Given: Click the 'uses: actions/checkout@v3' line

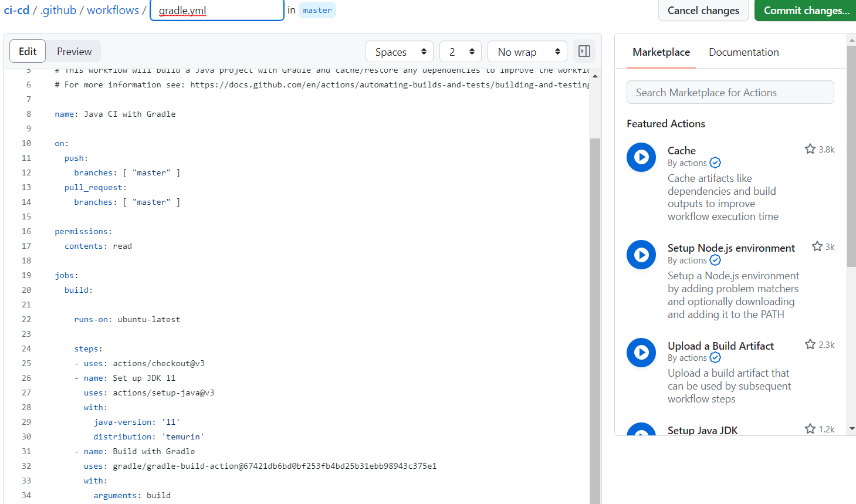Looking at the screenshot, I should pos(140,363).
